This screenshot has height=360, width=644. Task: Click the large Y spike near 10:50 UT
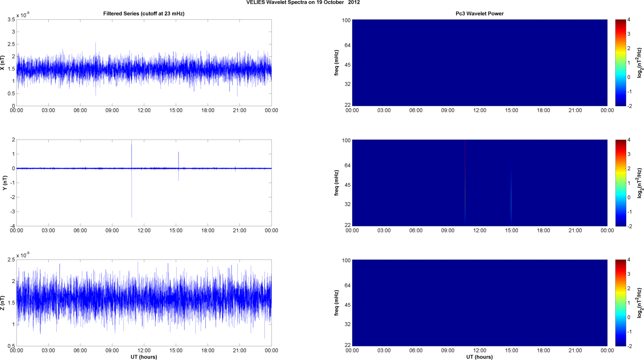point(132,180)
